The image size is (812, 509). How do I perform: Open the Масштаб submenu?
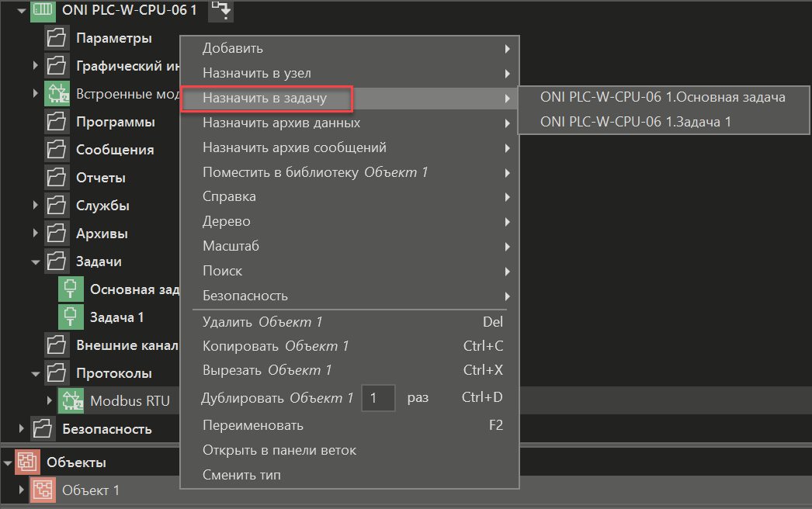(349, 247)
